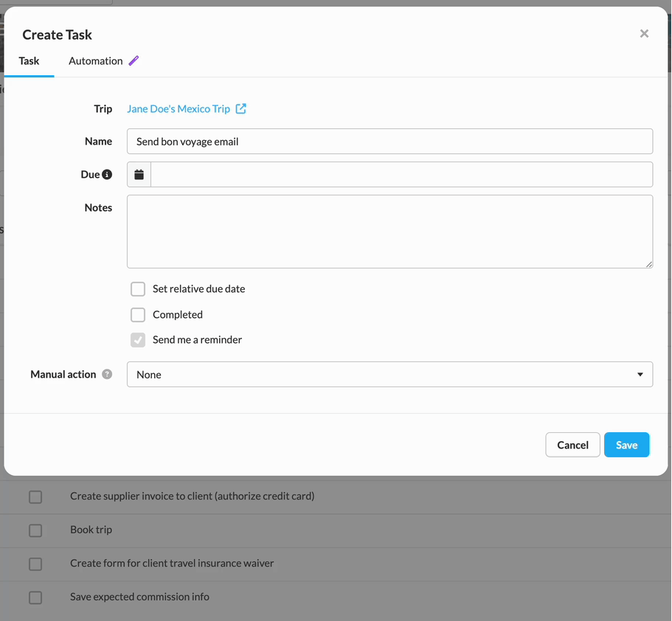Enable the Set relative due date checkbox

138,289
